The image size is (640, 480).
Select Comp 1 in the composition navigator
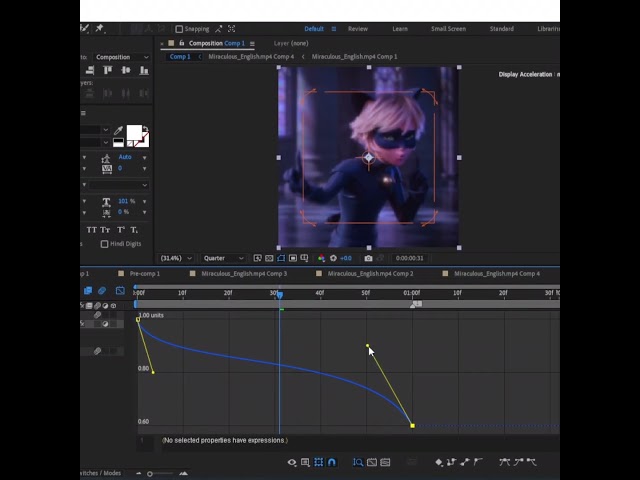click(x=180, y=57)
